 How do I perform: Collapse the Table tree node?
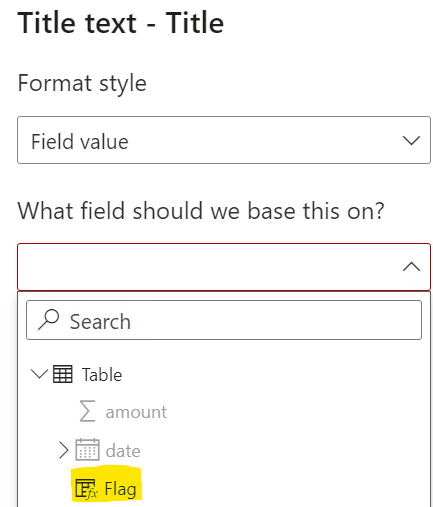39,374
